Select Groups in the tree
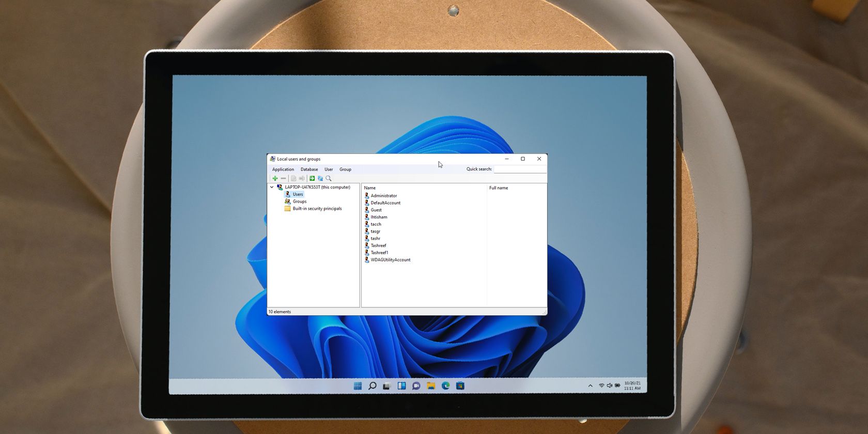The width and height of the screenshot is (868, 434). 299,202
